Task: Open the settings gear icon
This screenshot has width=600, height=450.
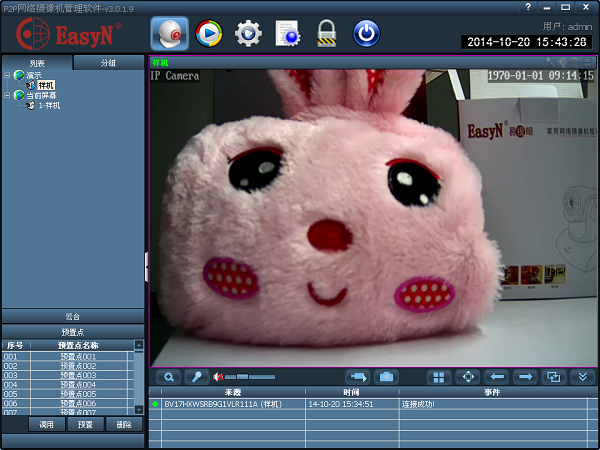Action: pyautogui.click(x=248, y=34)
